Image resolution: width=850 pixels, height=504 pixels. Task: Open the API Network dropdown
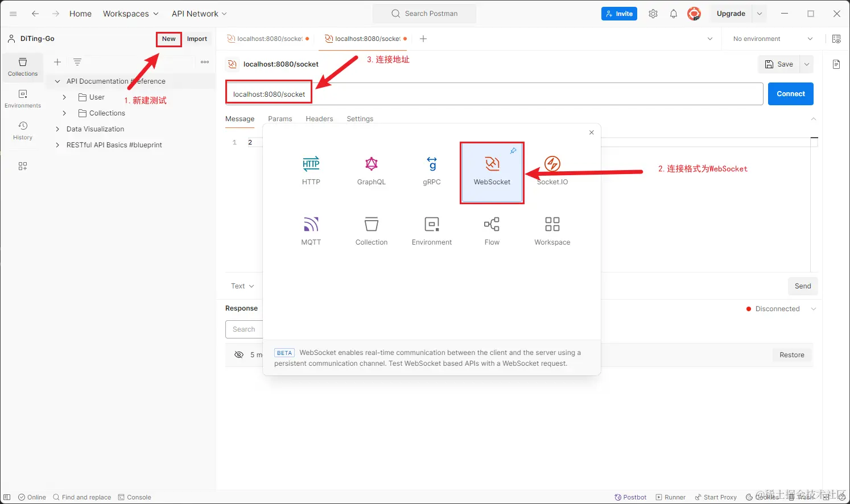[x=199, y=14]
